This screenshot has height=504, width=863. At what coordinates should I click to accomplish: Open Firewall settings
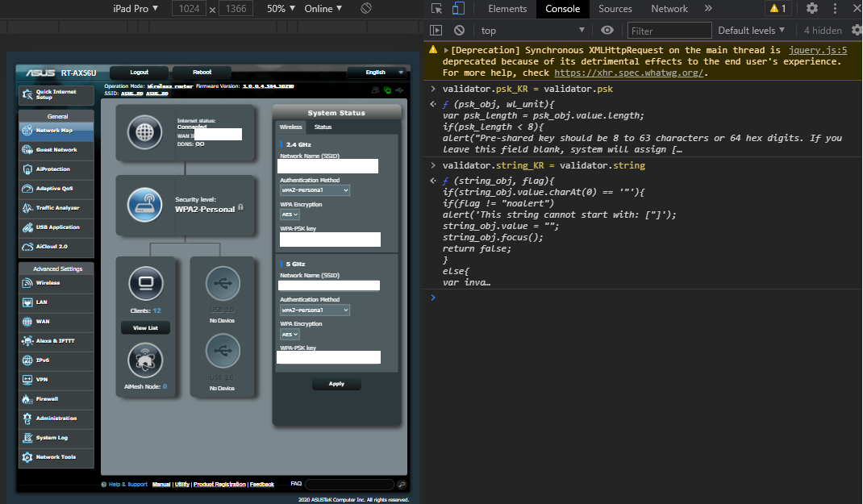coord(56,399)
